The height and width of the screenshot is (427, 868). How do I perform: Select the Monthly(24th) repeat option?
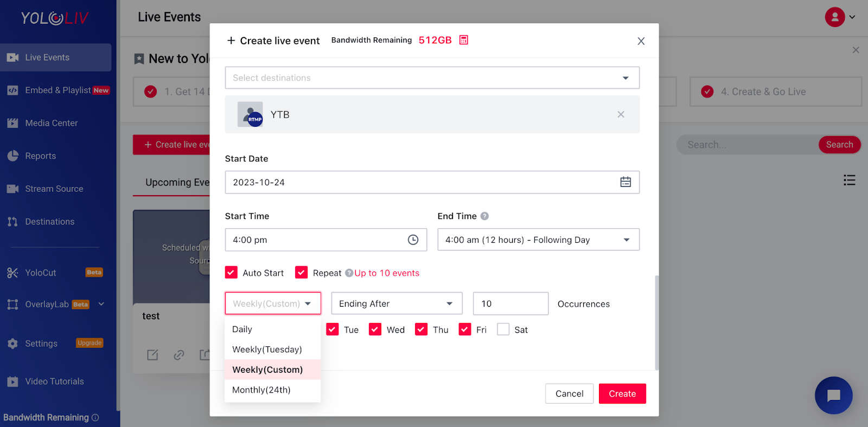coord(261,390)
